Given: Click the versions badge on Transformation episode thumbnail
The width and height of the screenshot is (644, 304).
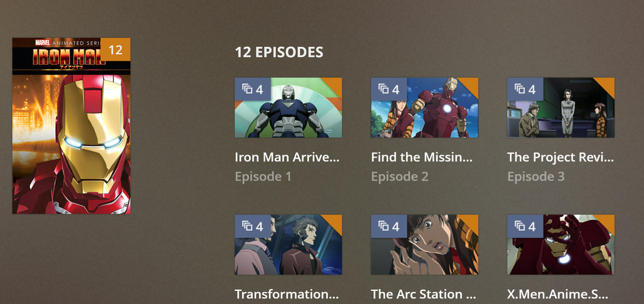Looking at the screenshot, I should [253, 226].
